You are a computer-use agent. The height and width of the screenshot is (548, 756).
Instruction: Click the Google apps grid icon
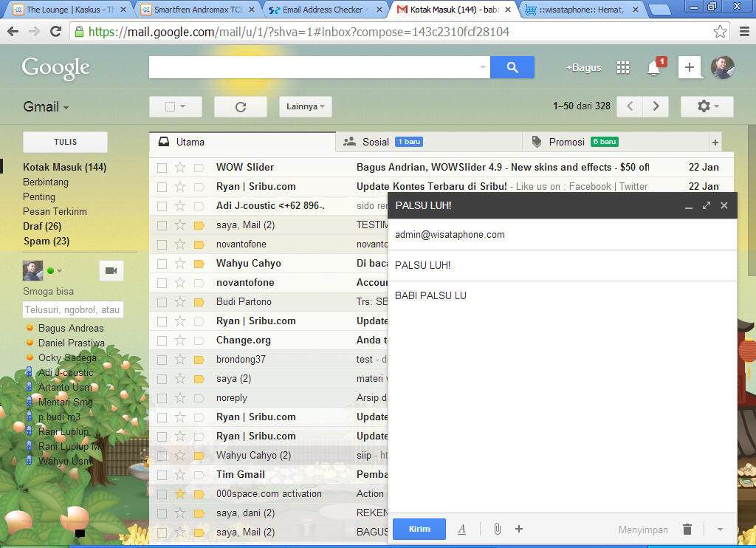[x=623, y=68]
